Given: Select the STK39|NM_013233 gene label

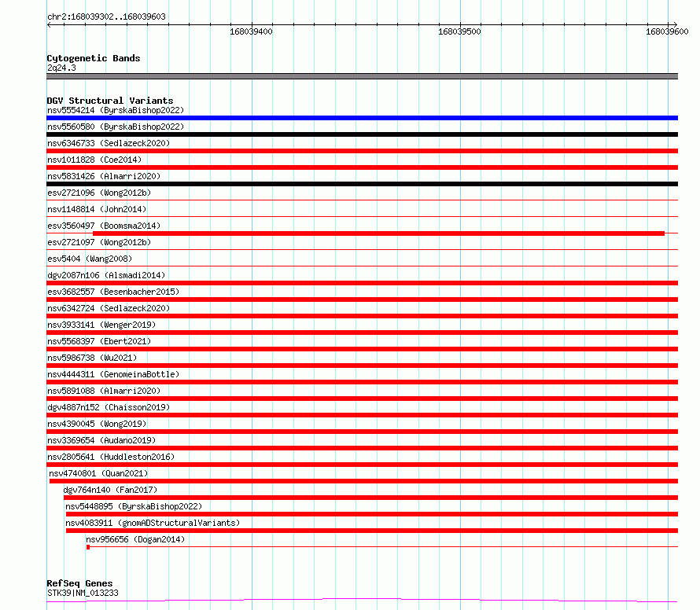Looking at the screenshot, I should 83,593.
